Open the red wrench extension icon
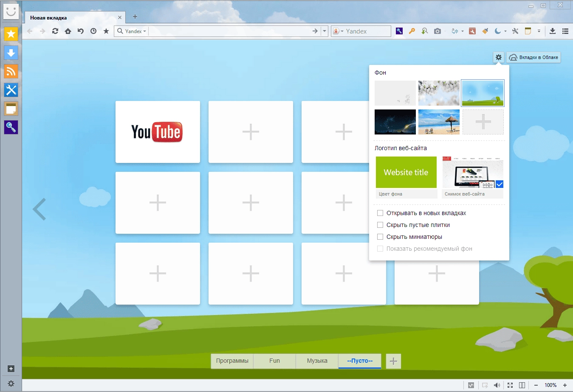 pyautogui.click(x=472, y=31)
